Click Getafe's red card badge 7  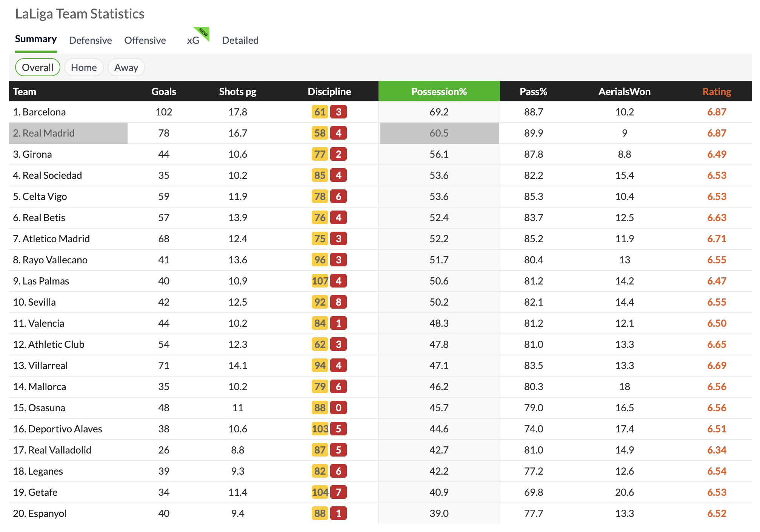click(x=338, y=492)
